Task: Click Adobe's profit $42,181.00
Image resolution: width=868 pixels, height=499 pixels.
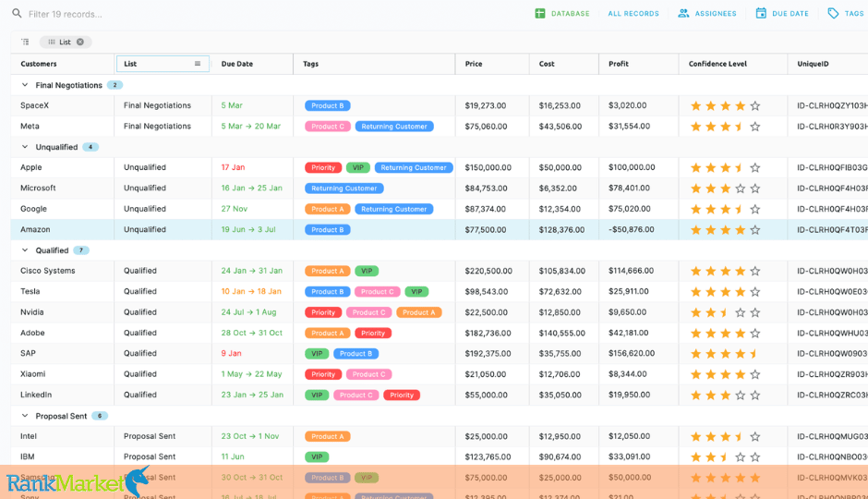Action: point(628,333)
